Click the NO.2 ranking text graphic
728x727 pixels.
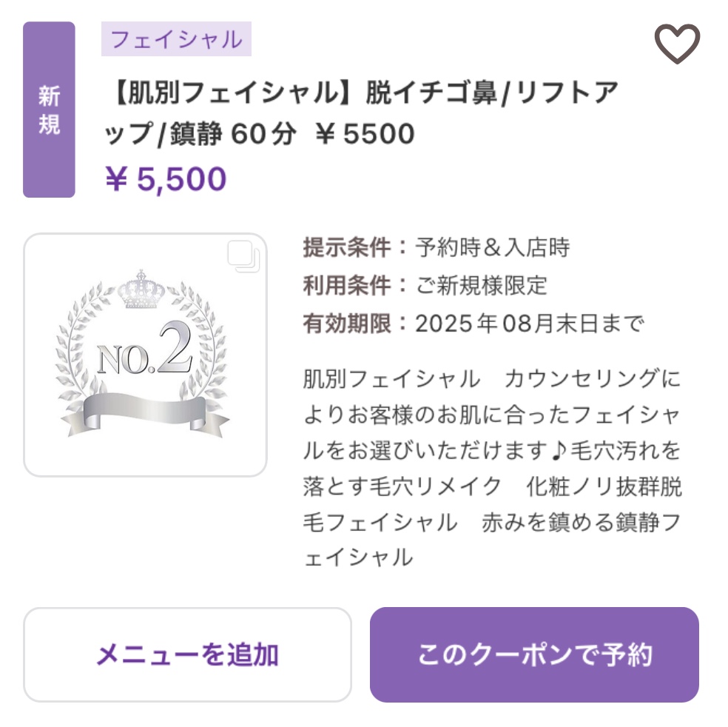(145, 349)
